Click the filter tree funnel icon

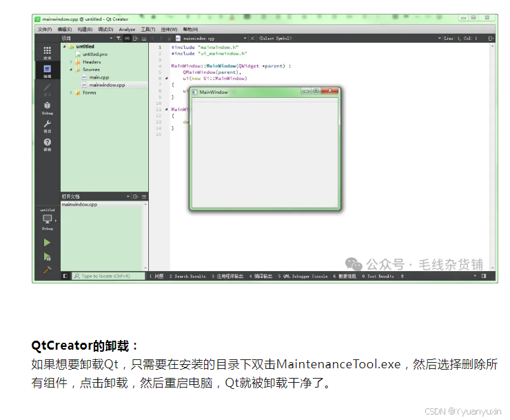pos(119,39)
